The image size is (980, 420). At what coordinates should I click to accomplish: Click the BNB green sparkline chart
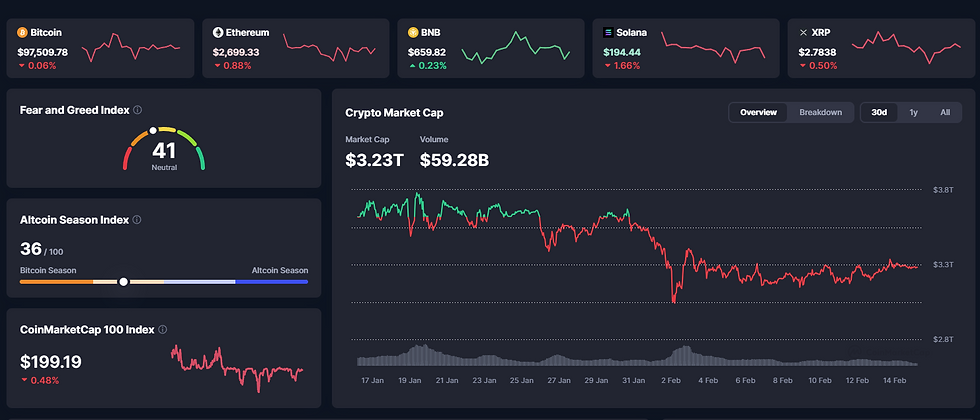coord(516,48)
